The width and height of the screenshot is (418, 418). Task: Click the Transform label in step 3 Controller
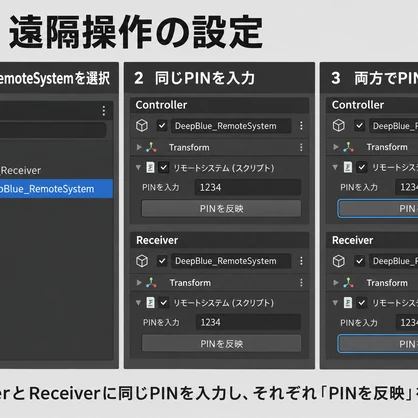(387, 147)
